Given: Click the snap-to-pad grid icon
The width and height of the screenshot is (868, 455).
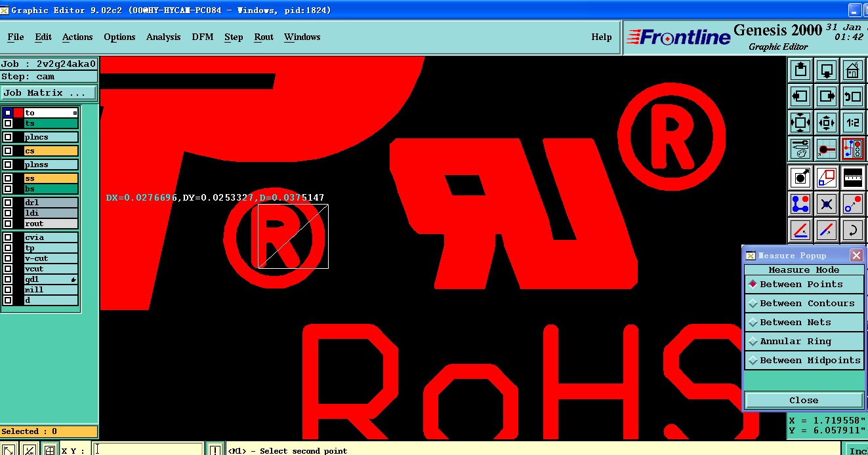Looking at the screenshot, I should click(x=827, y=149).
